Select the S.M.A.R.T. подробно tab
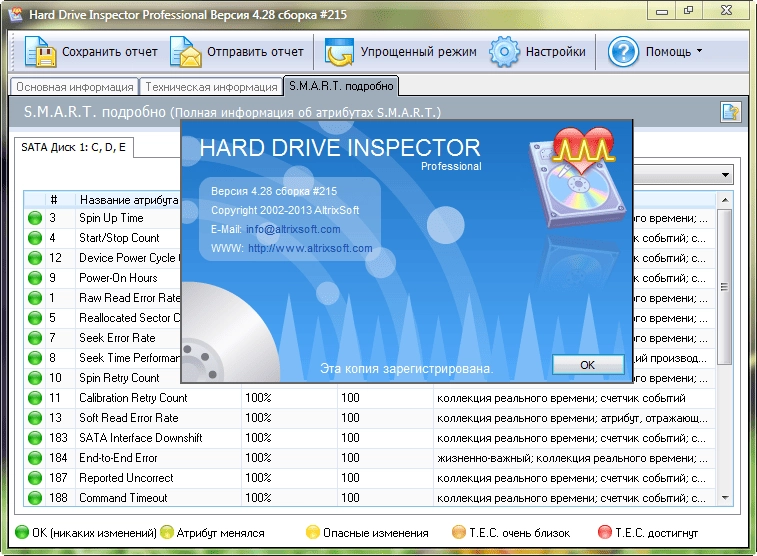The image size is (757, 556). (x=341, y=86)
